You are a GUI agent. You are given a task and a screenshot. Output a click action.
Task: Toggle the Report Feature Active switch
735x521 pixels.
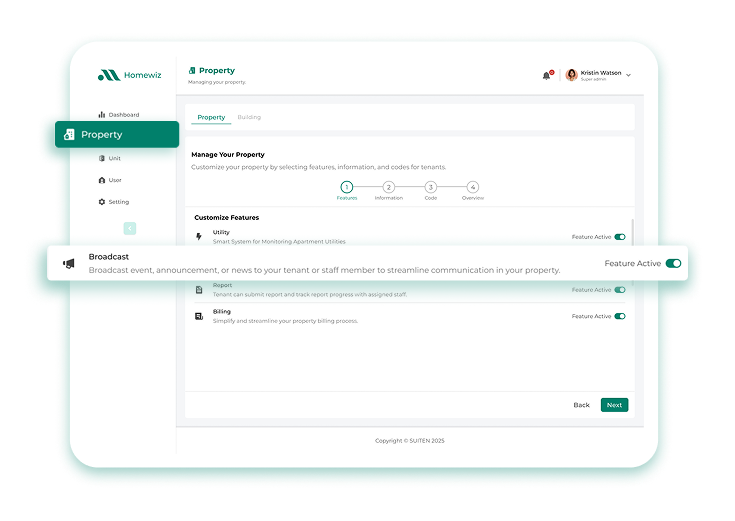point(620,290)
